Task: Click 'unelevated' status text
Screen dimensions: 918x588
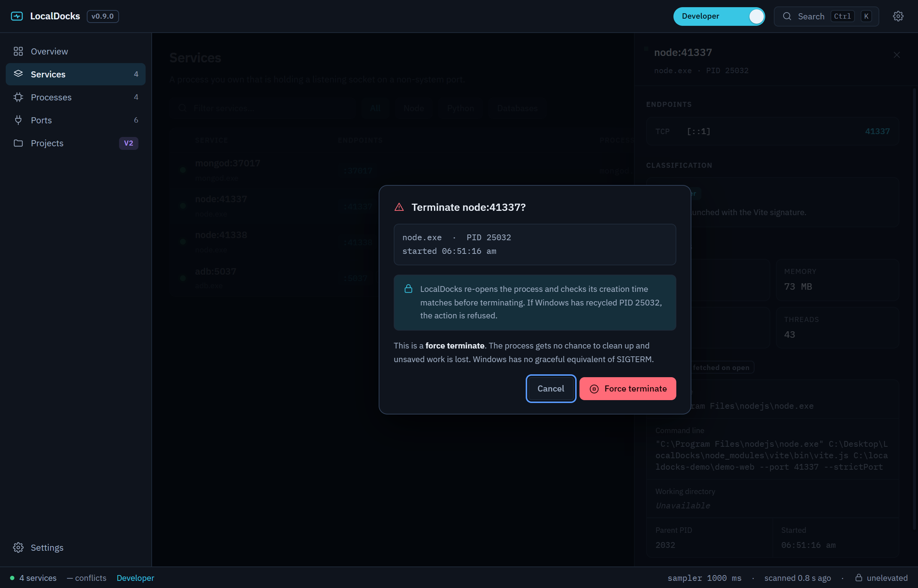Action: [887, 578]
